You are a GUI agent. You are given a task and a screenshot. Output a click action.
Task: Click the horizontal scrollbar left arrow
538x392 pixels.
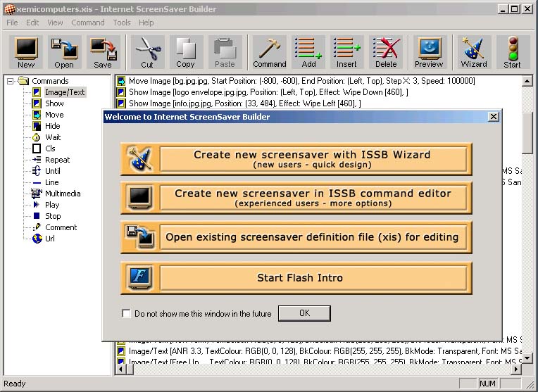pyautogui.click(x=120, y=369)
